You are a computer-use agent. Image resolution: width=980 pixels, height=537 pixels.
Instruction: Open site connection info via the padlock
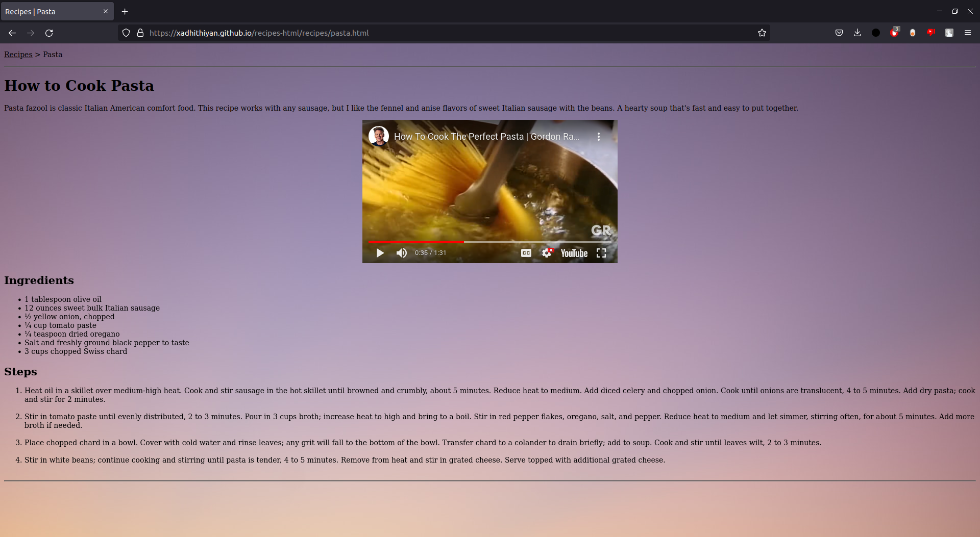[x=140, y=32]
